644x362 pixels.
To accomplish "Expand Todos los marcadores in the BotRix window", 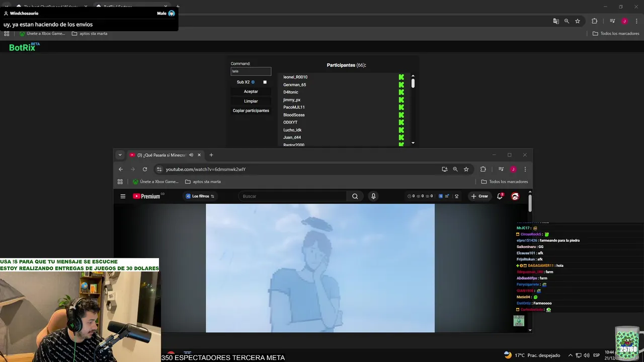I will pyautogui.click(x=616, y=34).
